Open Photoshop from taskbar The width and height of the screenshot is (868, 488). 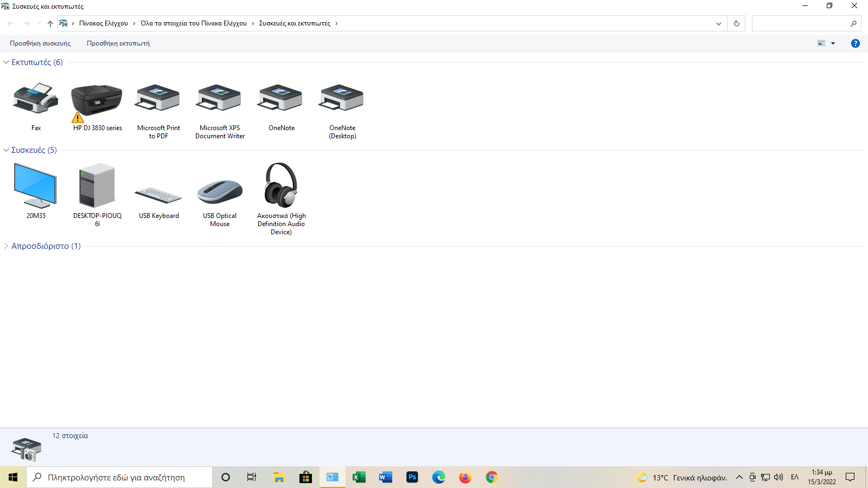(x=412, y=477)
